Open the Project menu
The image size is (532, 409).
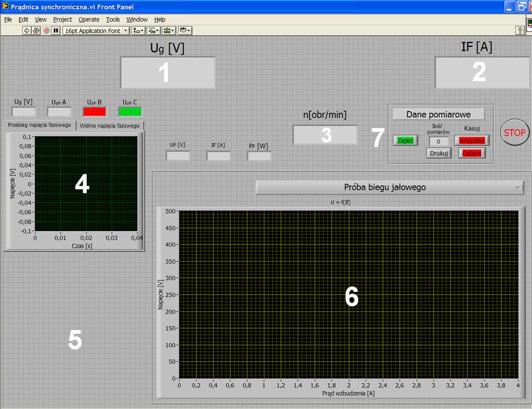coord(62,19)
